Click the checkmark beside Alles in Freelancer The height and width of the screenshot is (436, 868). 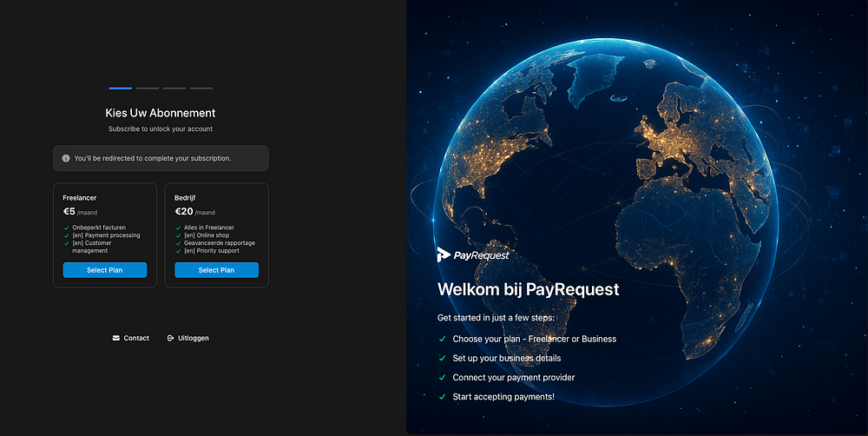point(178,228)
